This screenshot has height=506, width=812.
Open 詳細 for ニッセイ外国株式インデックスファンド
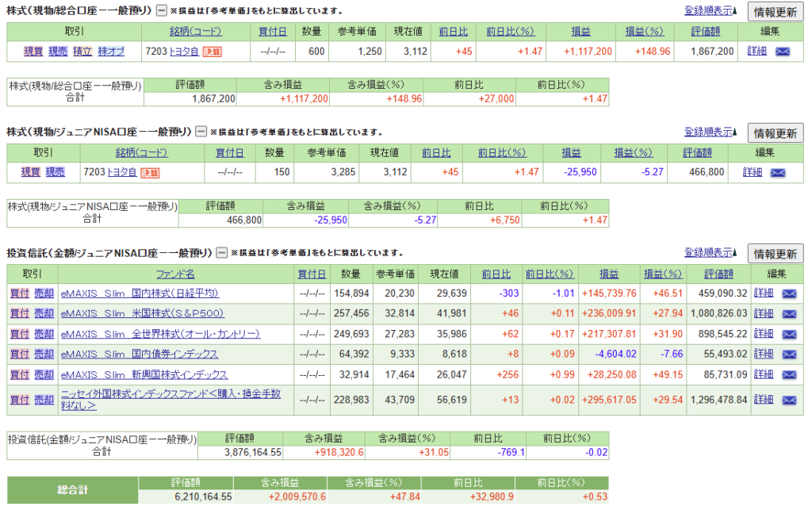pos(763,401)
